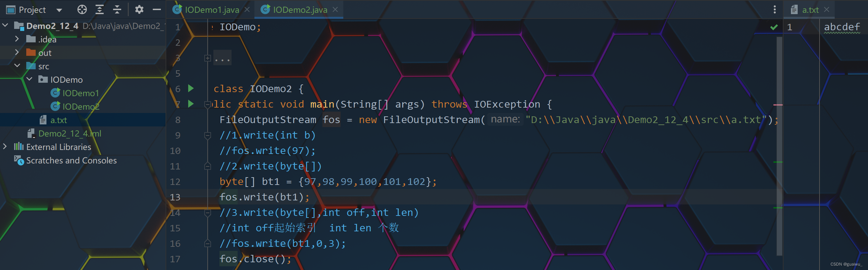
Task: Click the Expand All toolbar icon
Action: 99,9
